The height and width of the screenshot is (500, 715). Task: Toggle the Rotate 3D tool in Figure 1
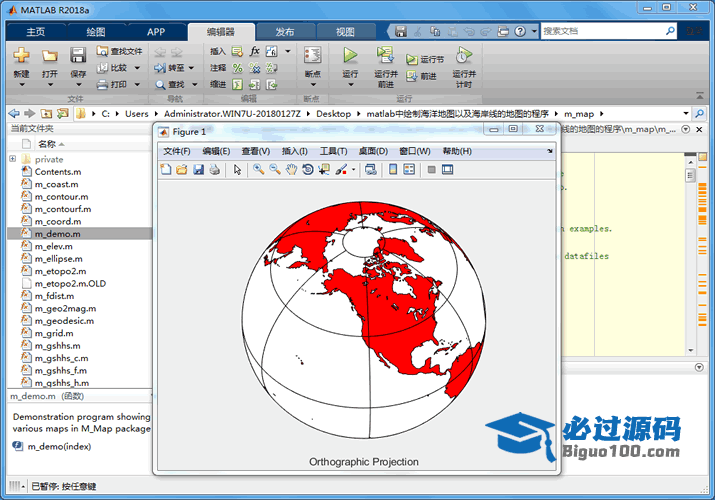tap(307, 170)
